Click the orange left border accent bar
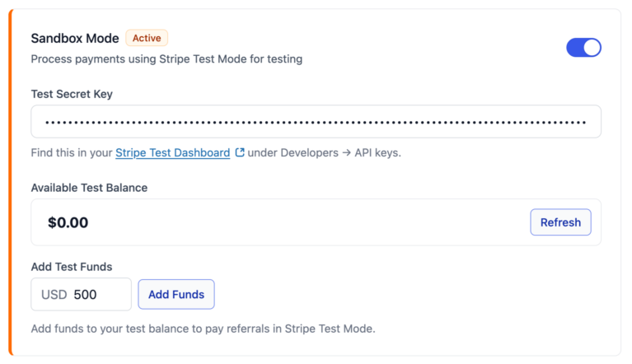632x364 pixels. pyautogui.click(x=11, y=182)
